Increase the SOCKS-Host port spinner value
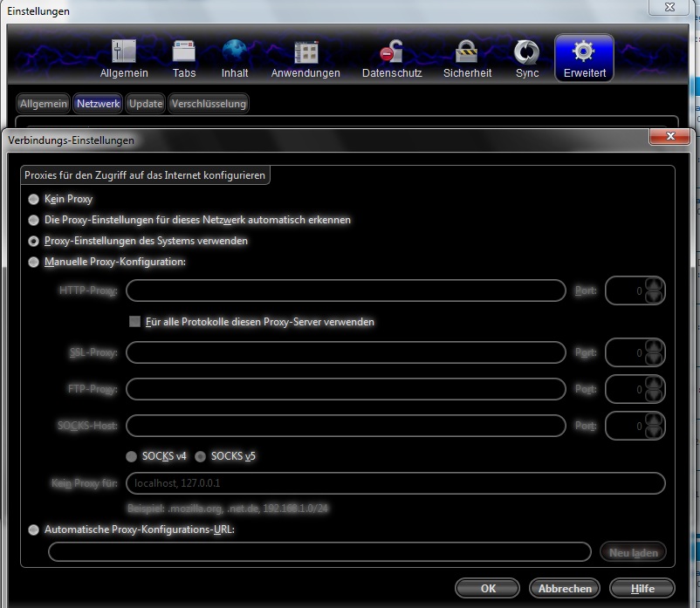Image resolution: width=700 pixels, height=608 pixels. click(655, 420)
